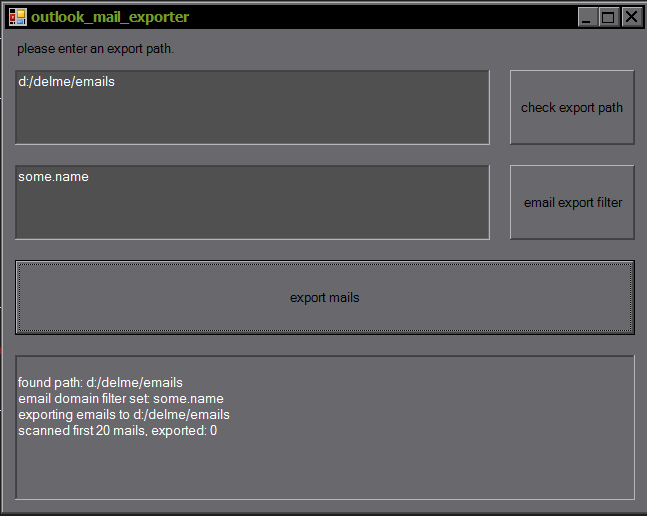Screen dimensions: 647x516
Task: Close the outlook_mail_exporter window
Action: click(631, 17)
